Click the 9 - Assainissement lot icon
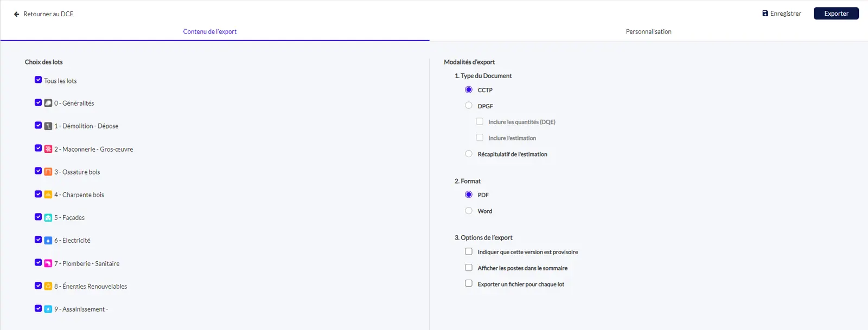Image resolution: width=868 pixels, height=330 pixels. [x=48, y=309]
